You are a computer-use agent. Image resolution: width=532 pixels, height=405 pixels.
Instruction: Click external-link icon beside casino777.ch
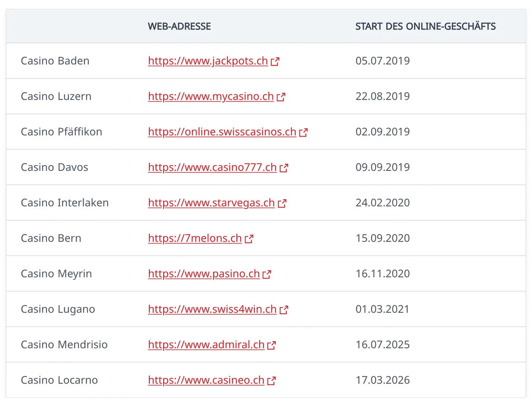[284, 168]
